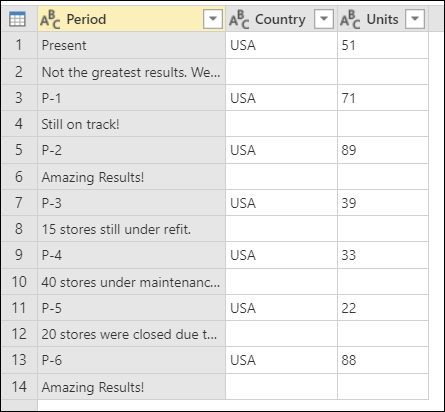Open the Units column filter dropdown
The width and height of the screenshot is (445, 412).
point(415,19)
